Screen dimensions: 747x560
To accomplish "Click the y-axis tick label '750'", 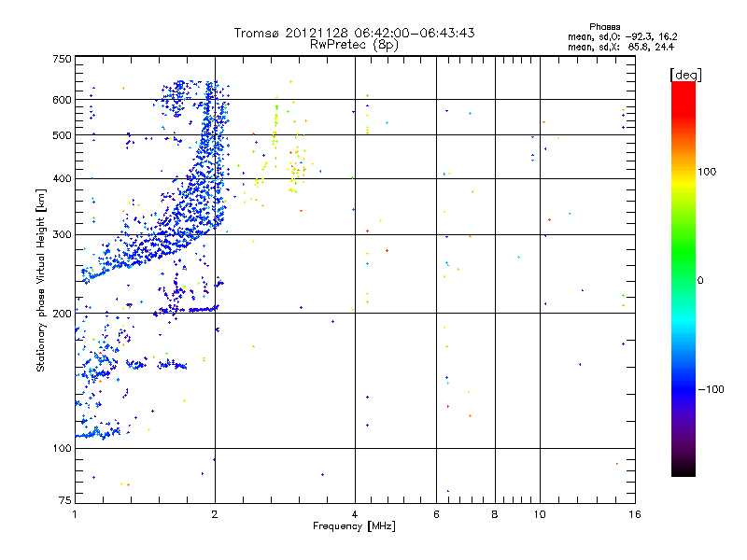I will pyautogui.click(x=62, y=59).
